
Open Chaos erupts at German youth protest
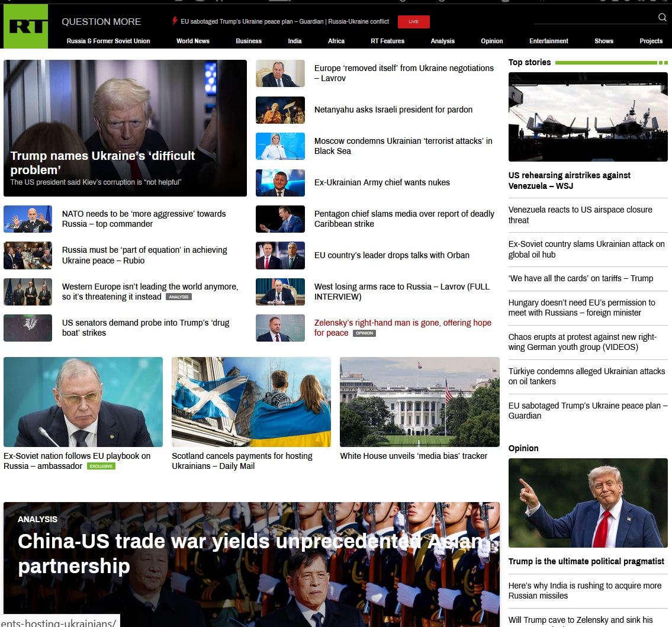[x=582, y=342]
